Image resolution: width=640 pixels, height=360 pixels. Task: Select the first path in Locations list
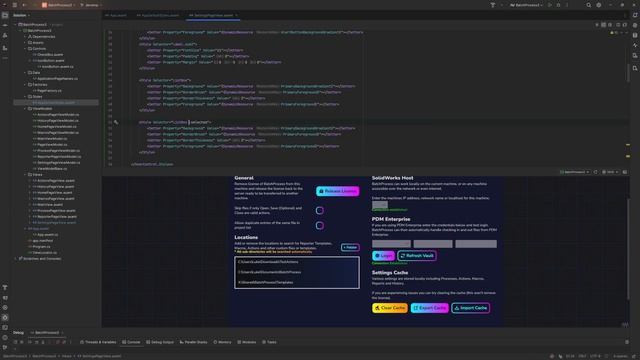[297, 262]
